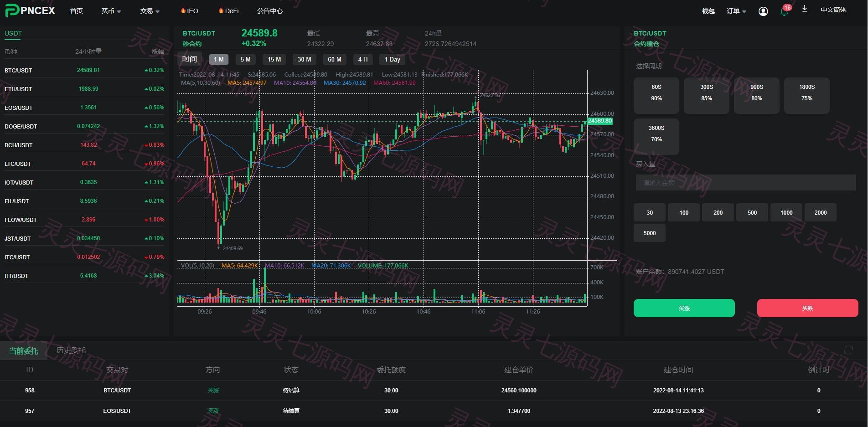Click the download app icon
This screenshot has width=868, height=427.
[x=805, y=9]
